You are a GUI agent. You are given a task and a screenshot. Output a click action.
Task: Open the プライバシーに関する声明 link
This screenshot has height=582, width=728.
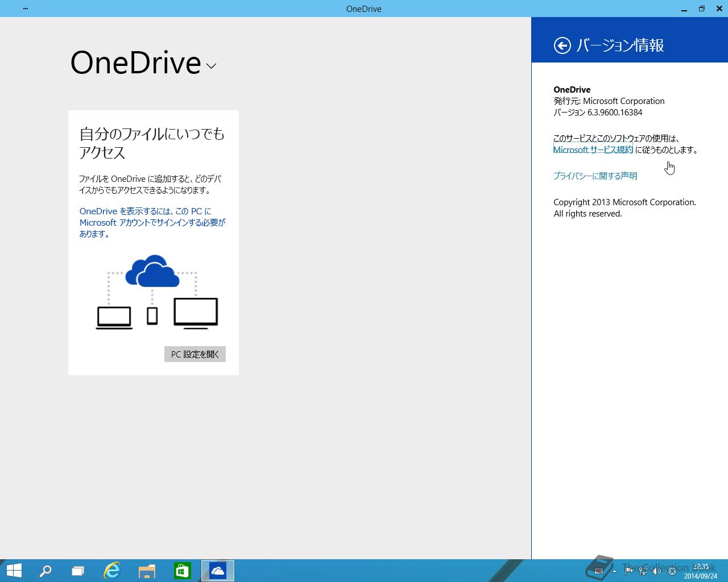[595, 176]
